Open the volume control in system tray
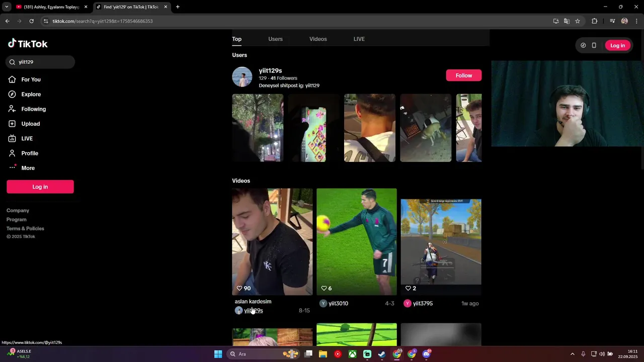Image resolution: width=644 pixels, height=362 pixels. 602,354
